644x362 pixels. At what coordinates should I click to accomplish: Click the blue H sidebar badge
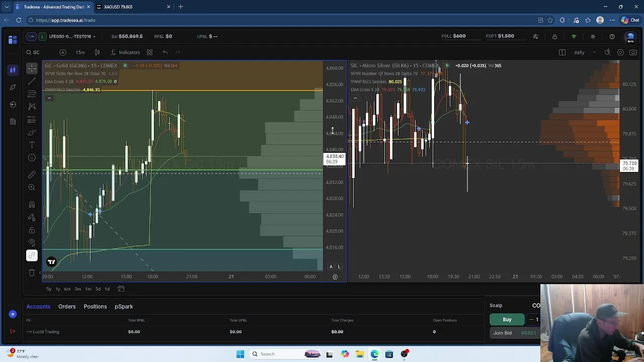click(x=13, y=314)
